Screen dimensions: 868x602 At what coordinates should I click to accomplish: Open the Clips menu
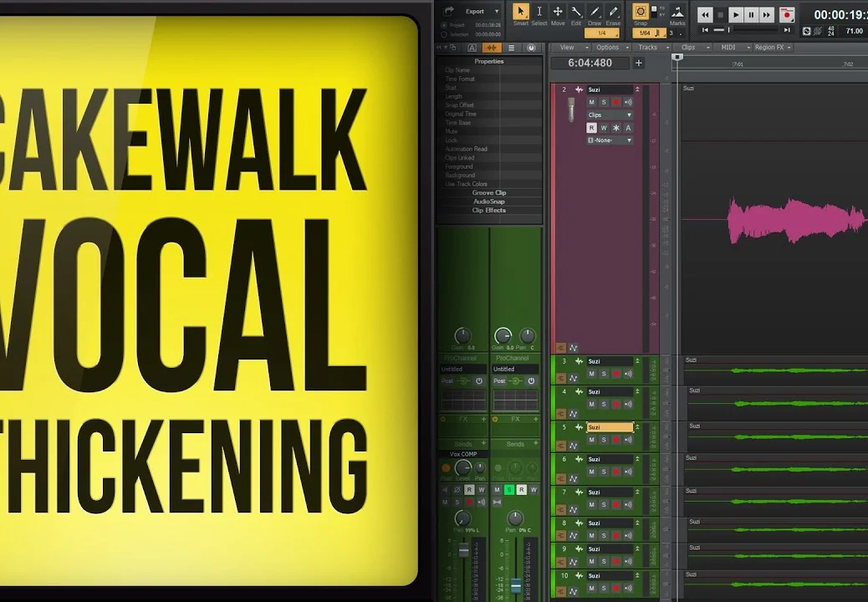tap(693, 48)
